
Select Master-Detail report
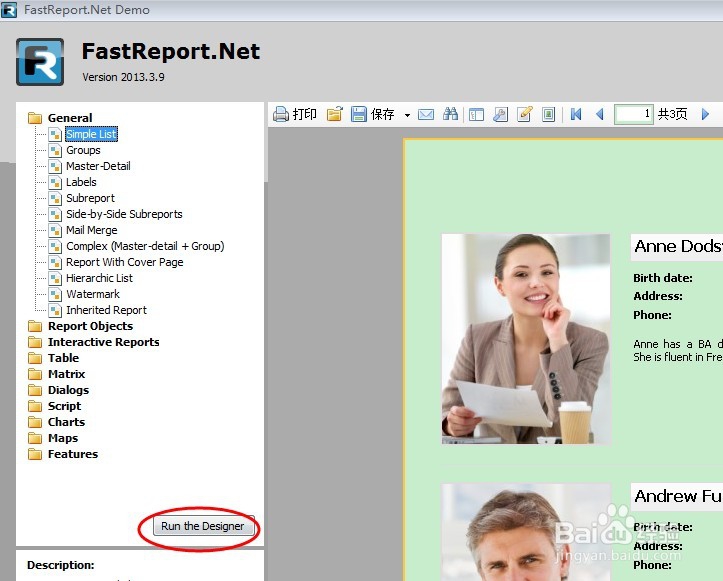coord(98,166)
